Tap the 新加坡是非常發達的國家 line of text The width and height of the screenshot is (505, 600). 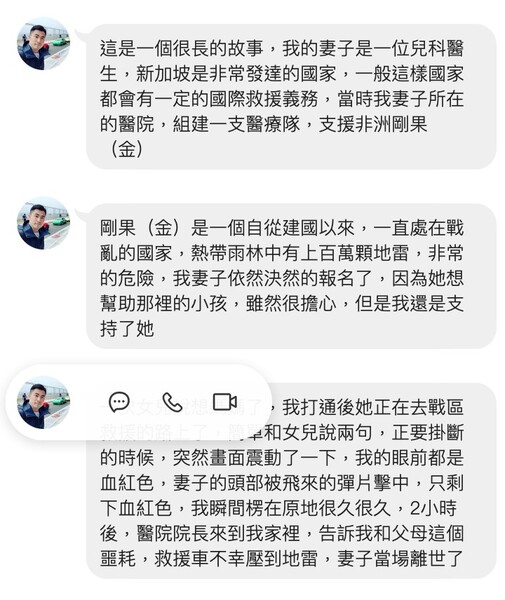tap(236, 73)
